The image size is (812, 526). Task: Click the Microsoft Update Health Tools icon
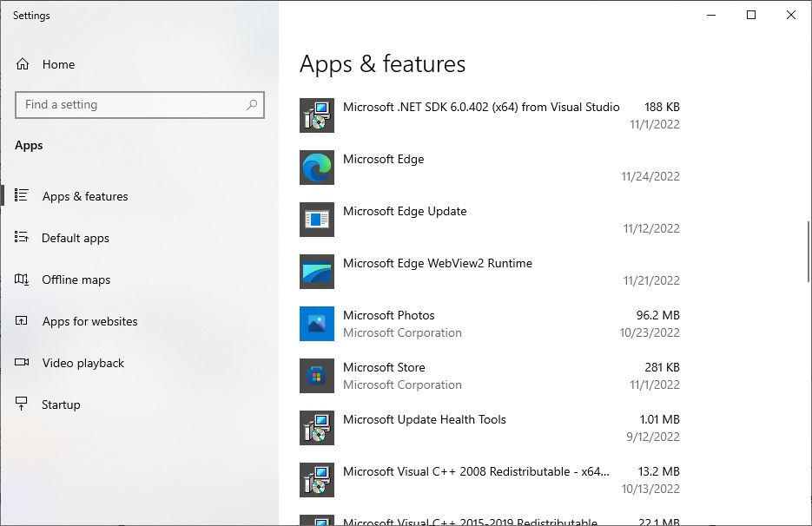(317, 428)
